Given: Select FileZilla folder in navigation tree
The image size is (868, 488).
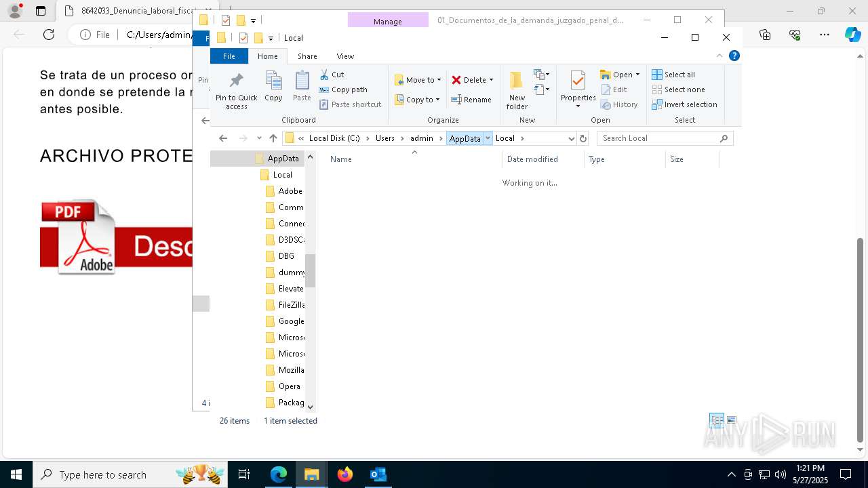Looking at the screenshot, I should point(285,305).
